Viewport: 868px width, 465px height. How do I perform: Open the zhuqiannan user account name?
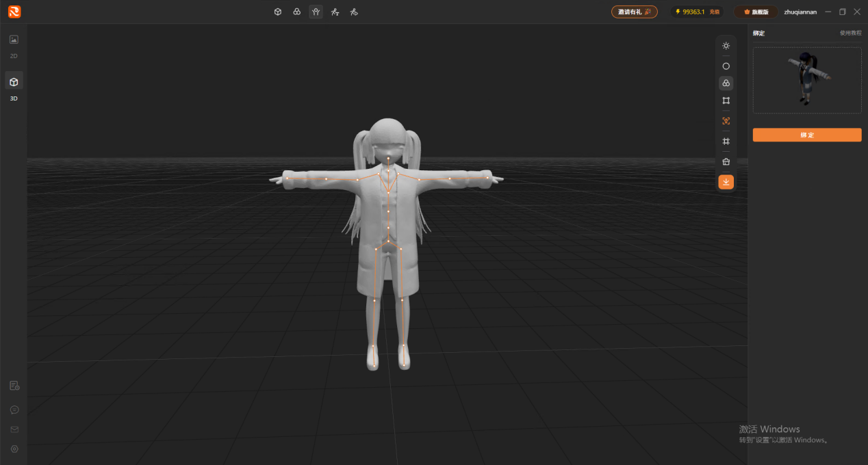800,12
